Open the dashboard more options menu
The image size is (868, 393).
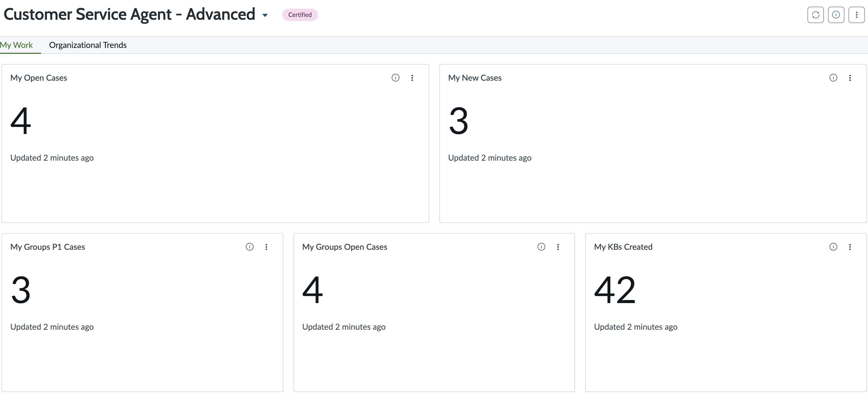(856, 15)
